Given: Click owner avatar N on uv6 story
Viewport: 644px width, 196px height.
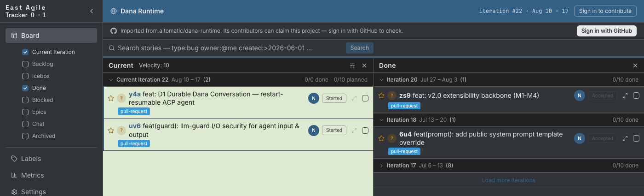Looking at the screenshot, I should click(314, 131).
